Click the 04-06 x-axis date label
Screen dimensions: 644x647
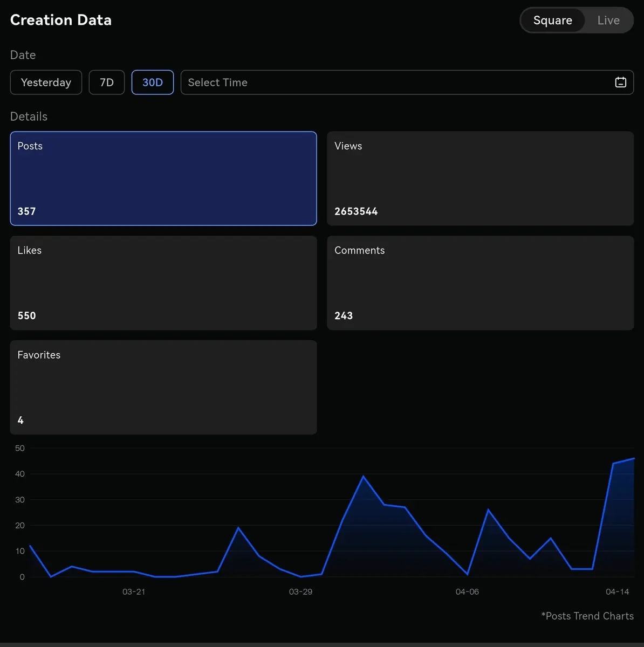click(x=467, y=591)
